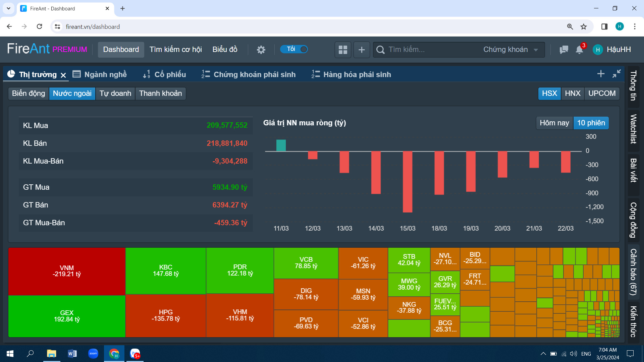Click the dashboard layout grid icon

point(343,50)
